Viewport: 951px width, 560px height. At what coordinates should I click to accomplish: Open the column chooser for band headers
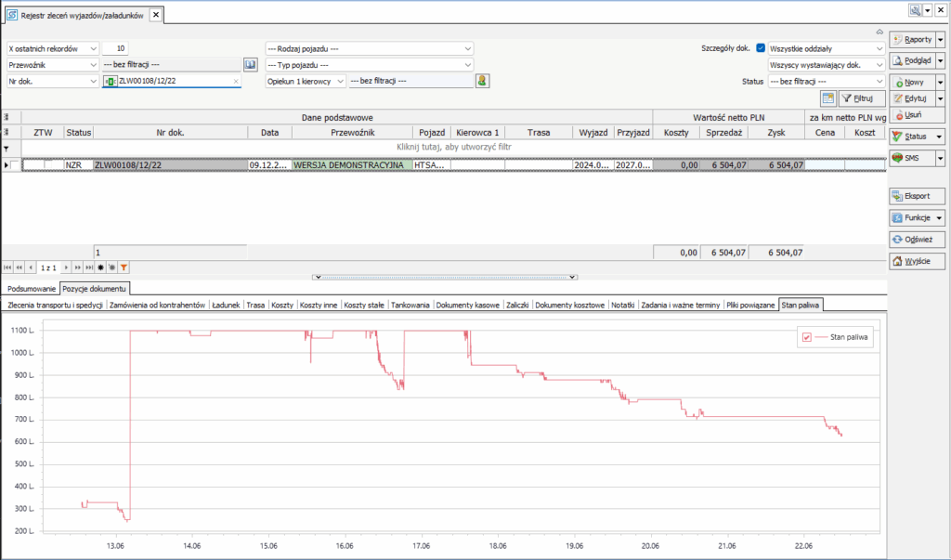[x=7, y=117]
